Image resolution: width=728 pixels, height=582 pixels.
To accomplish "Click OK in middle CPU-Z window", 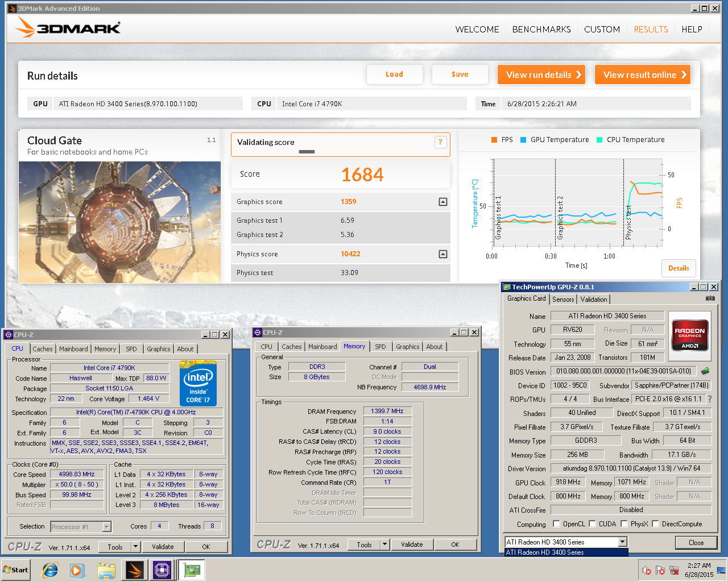I will pos(455,544).
